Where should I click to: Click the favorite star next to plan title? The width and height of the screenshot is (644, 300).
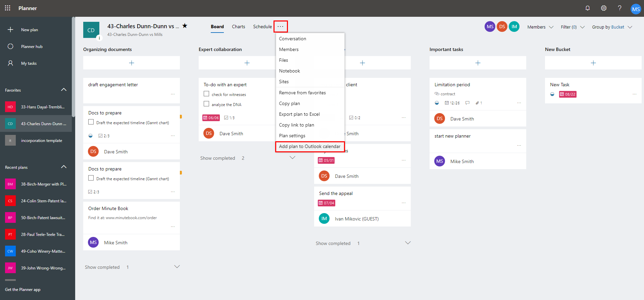[x=185, y=26]
